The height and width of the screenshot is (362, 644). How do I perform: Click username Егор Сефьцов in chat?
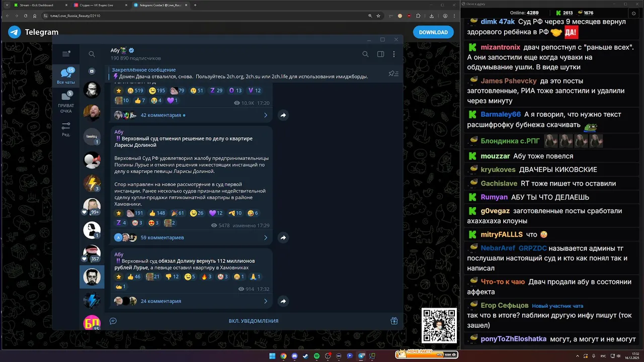(x=505, y=305)
